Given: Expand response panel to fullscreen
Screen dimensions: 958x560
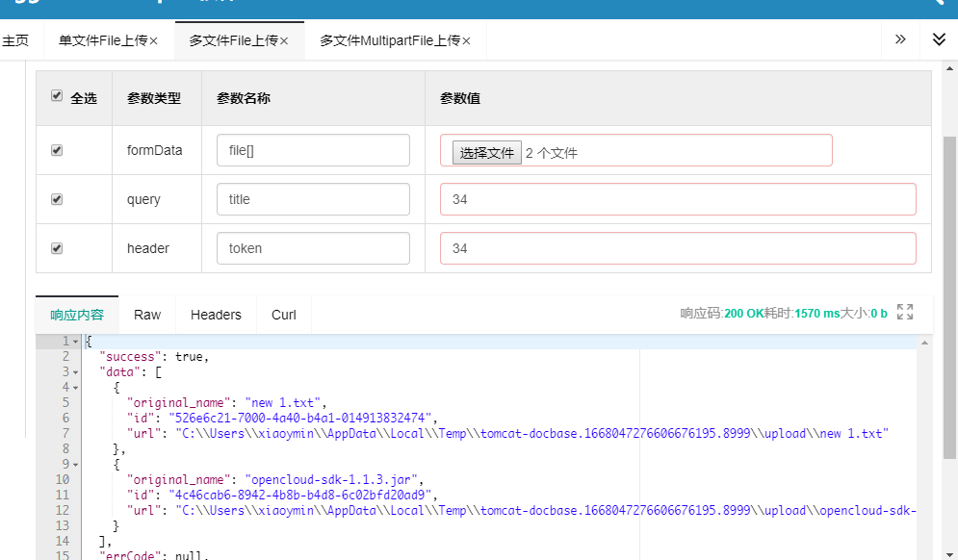Looking at the screenshot, I should click(x=905, y=312).
